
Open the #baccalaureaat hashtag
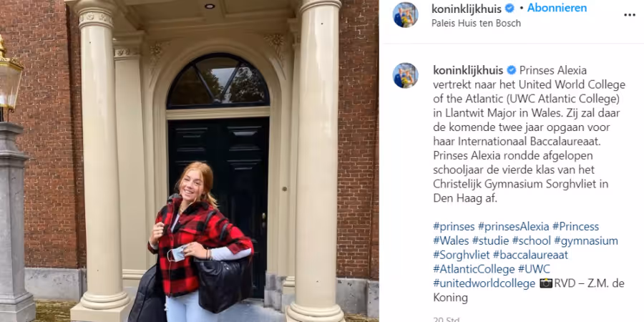tap(530, 255)
